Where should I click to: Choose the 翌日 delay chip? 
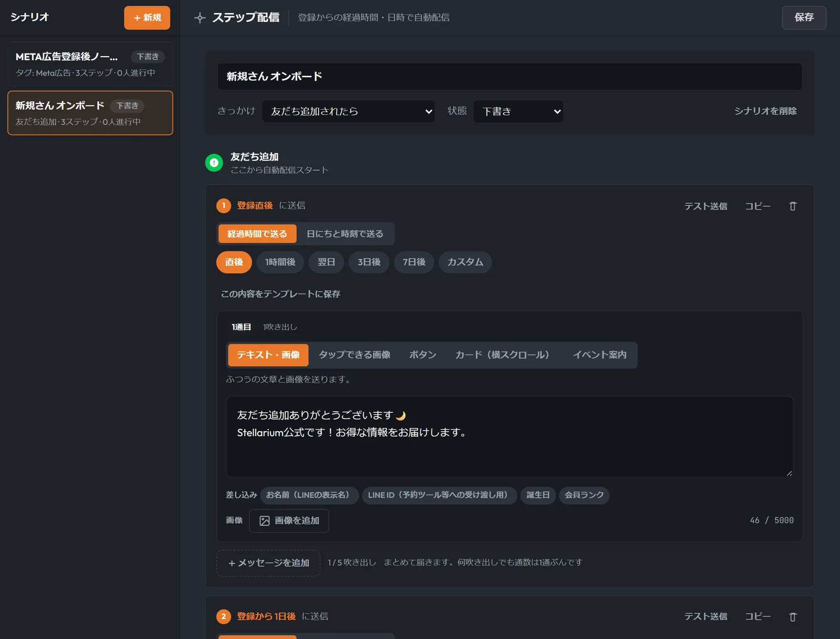(326, 262)
